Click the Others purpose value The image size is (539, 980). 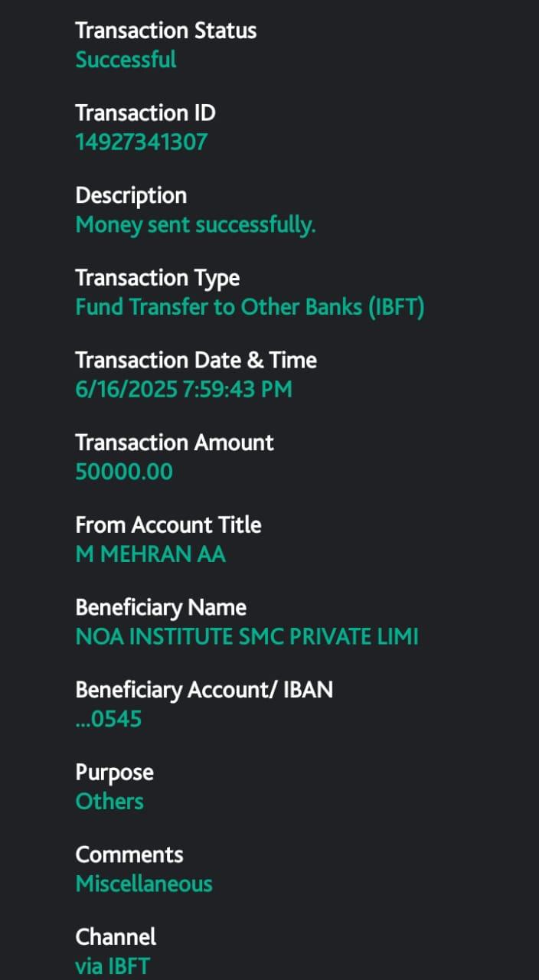(x=109, y=802)
